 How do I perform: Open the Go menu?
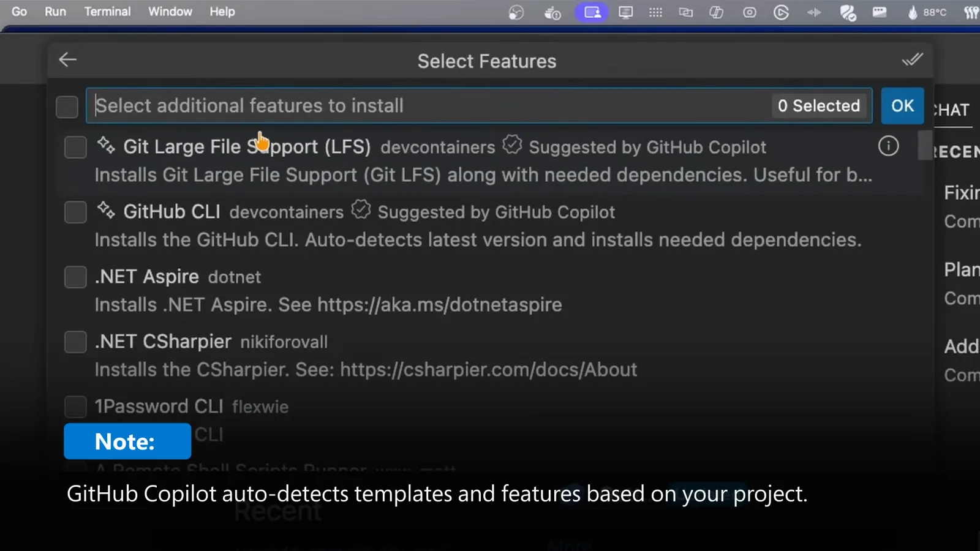coord(19,12)
